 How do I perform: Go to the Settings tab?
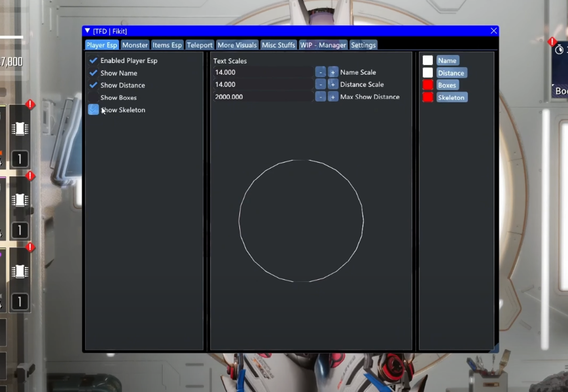click(x=363, y=45)
